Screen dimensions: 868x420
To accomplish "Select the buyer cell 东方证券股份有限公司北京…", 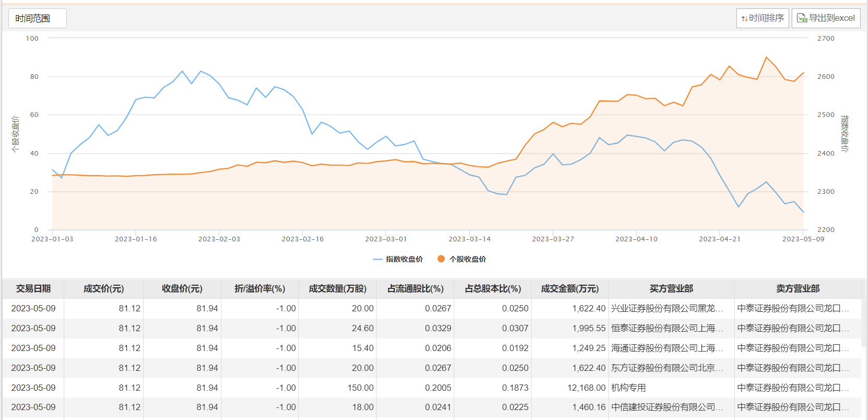I will click(x=672, y=368).
